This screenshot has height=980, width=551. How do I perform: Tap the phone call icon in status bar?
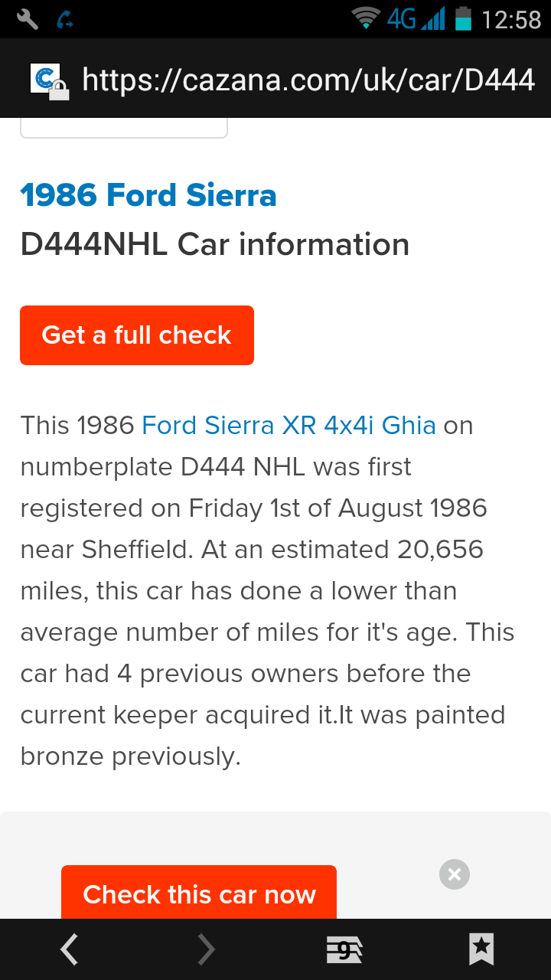(65, 19)
